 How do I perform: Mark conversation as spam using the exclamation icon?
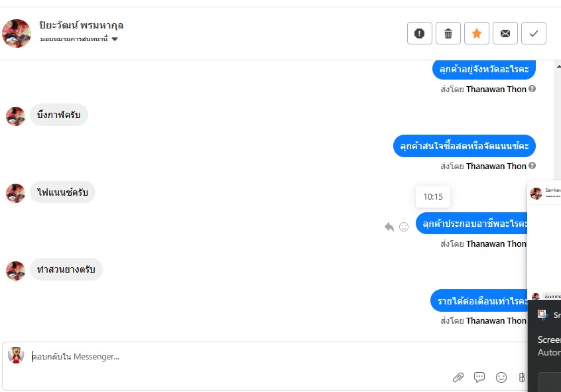point(419,33)
